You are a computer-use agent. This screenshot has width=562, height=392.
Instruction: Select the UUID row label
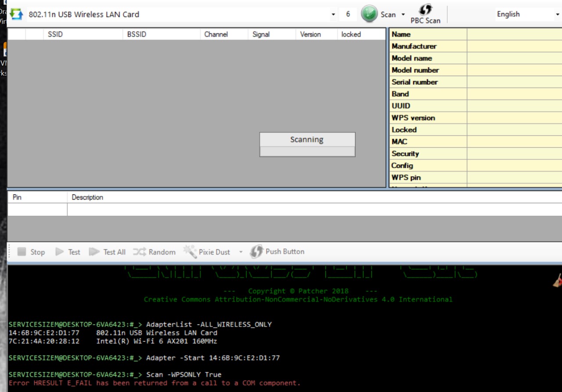pyautogui.click(x=401, y=106)
